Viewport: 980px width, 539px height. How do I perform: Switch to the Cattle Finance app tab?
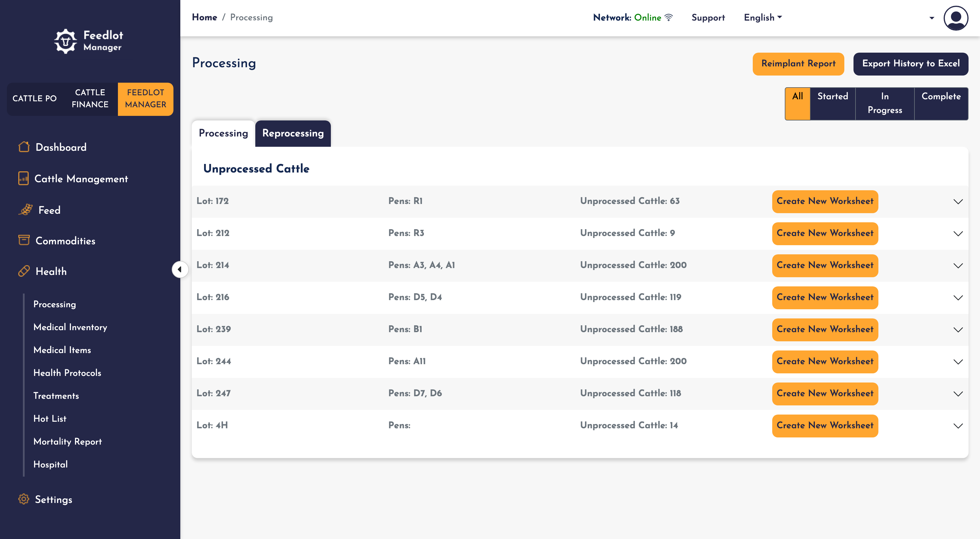point(90,99)
